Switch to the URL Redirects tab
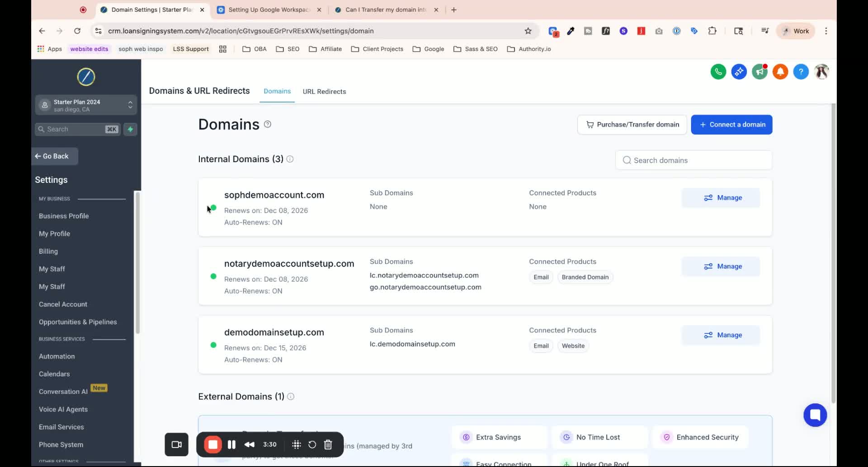This screenshot has height=467, width=868. point(324,91)
